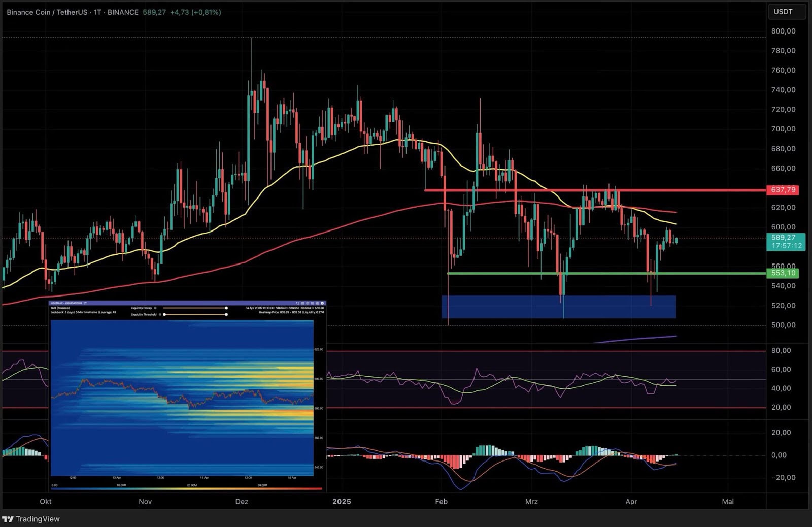Select the blue rectangle demand zone
Image resolution: width=812 pixels, height=527 pixels.
[559, 307]
